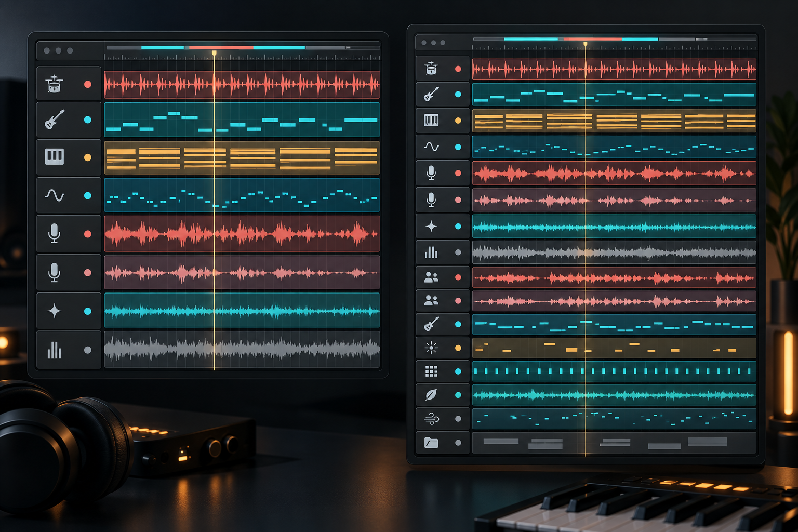The image size is (798, 532).
Task: Select the guitar icon just below right window's drum icon
Action: coord(431,94)
